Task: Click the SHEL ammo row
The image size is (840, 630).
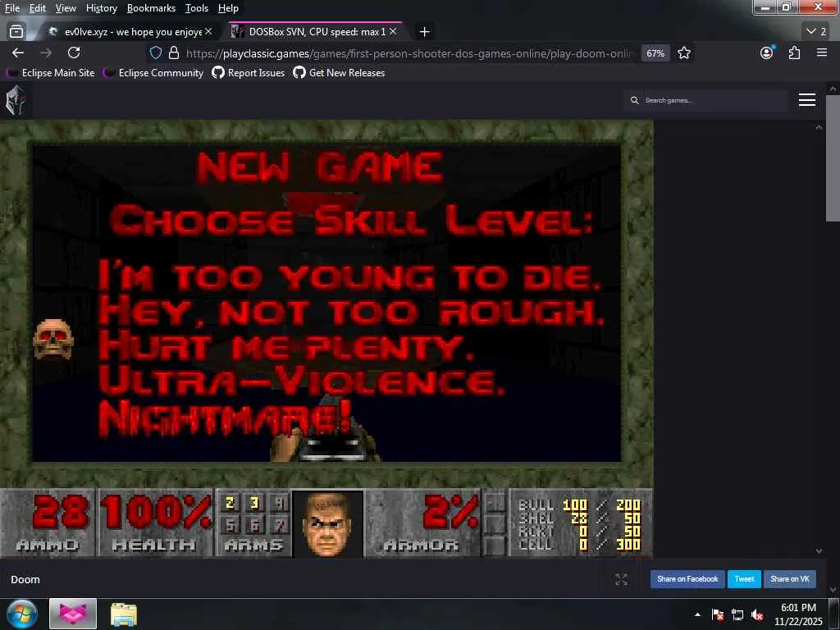Action: pos(579,518)
